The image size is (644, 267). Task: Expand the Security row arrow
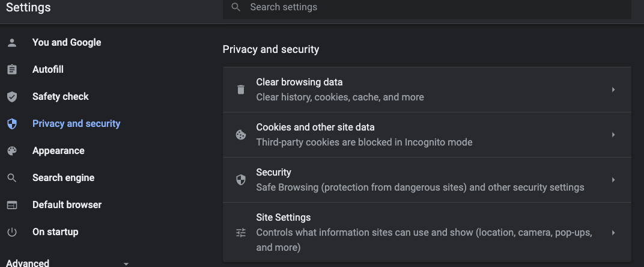613,180
